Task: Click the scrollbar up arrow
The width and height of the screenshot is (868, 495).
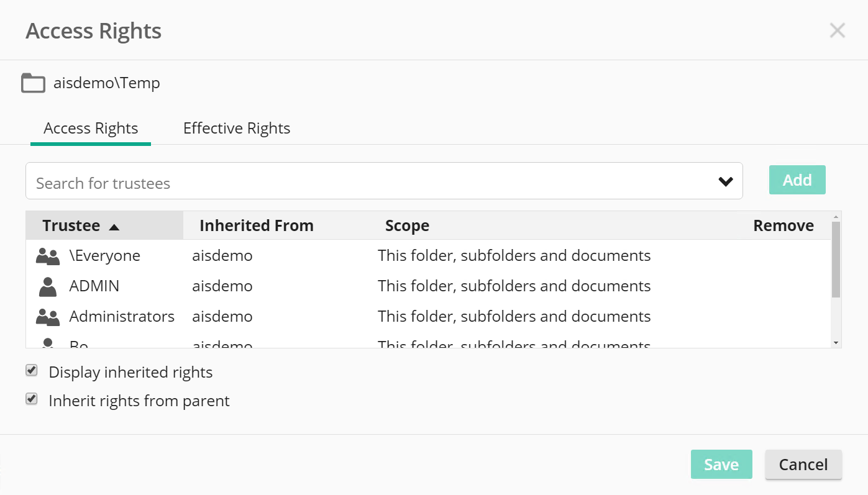Action: click(836, 216)
